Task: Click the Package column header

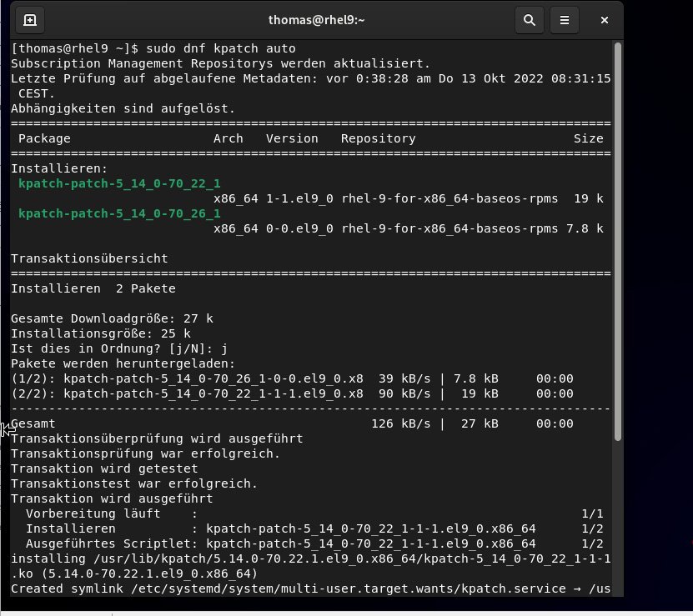Action: pos(44,138)
